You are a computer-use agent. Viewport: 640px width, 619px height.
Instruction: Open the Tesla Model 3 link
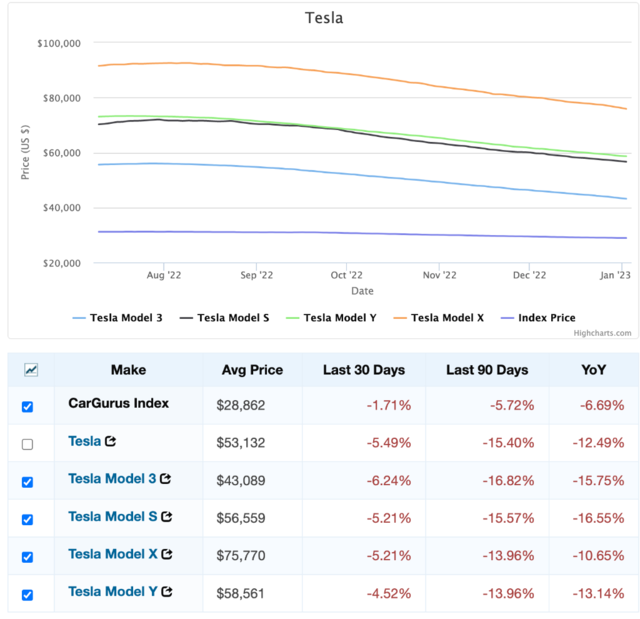pos(111,479)
